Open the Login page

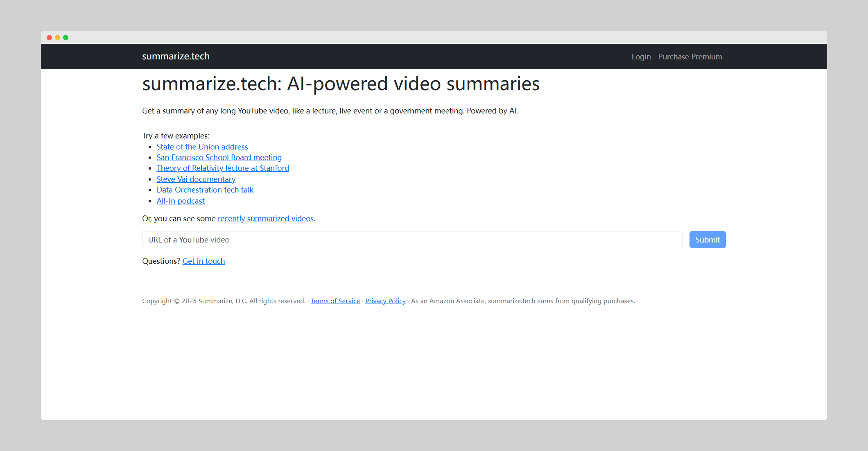(x=641, y=57)
